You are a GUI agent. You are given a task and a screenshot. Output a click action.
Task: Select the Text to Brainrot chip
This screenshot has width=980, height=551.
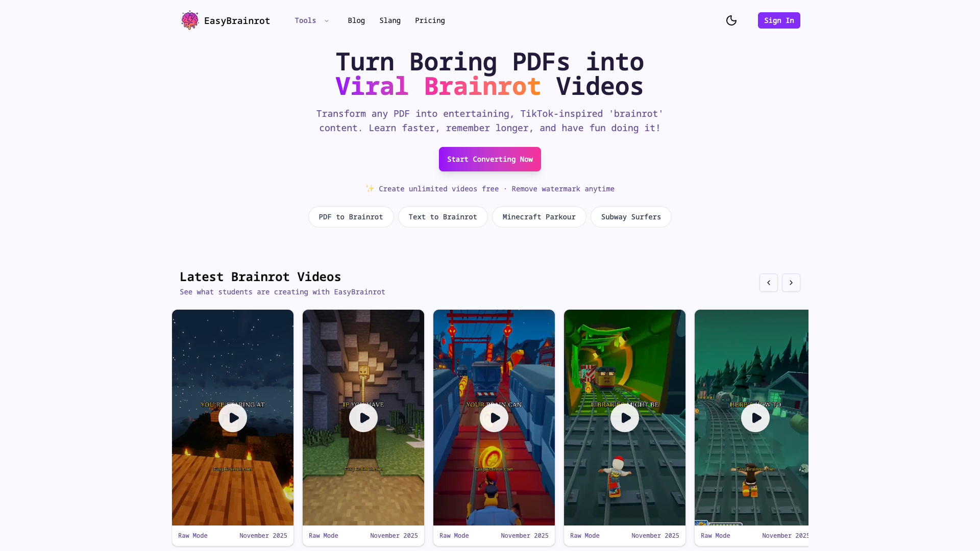(443, 217)
